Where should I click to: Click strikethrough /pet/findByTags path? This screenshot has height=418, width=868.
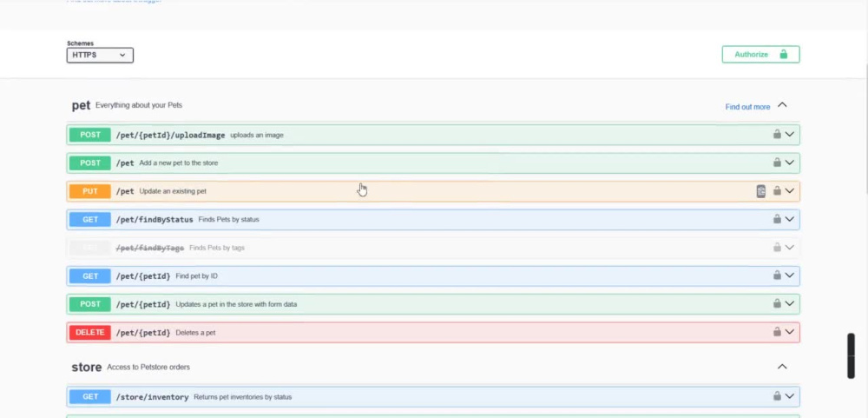[150, 248]
